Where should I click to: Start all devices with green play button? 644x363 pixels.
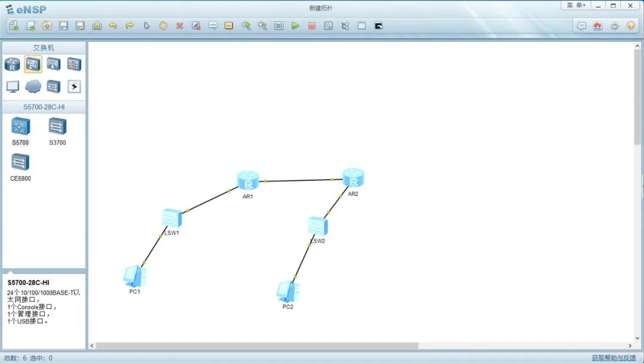coord(295,26)
